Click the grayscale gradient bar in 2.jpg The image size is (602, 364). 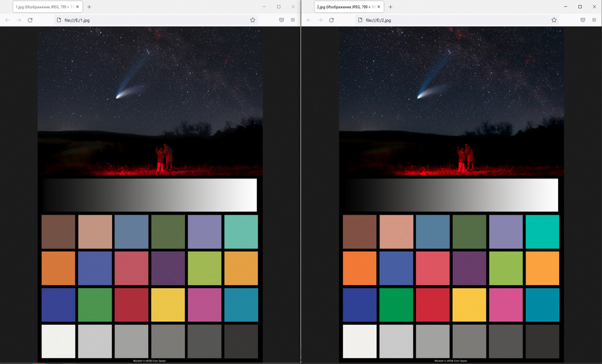coord(451,195)
